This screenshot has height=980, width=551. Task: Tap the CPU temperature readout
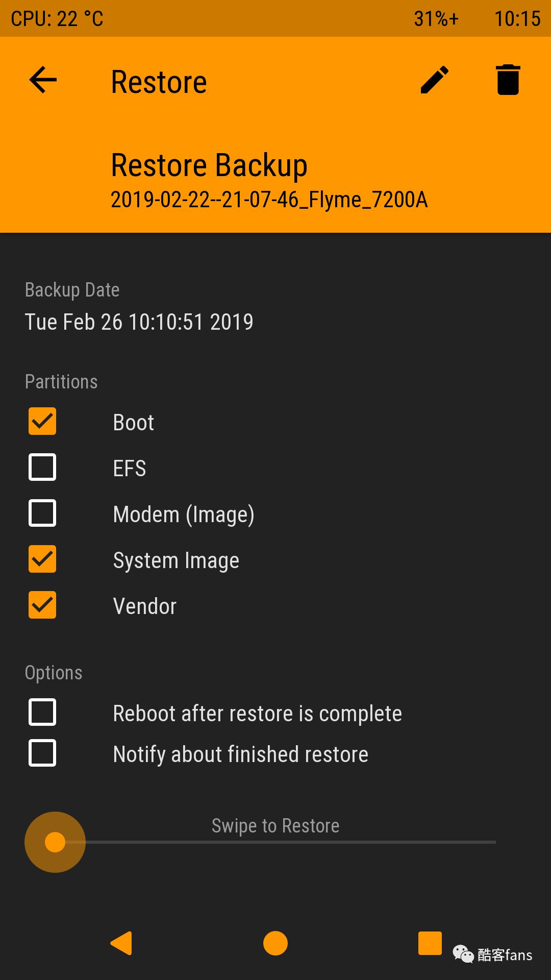point(57,19)
